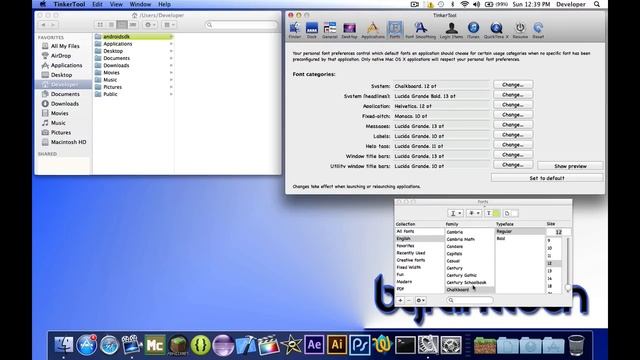Change the Messages font
Viewport: 640px width, 360px height.
pyautogui.click(x=513, y=125)
